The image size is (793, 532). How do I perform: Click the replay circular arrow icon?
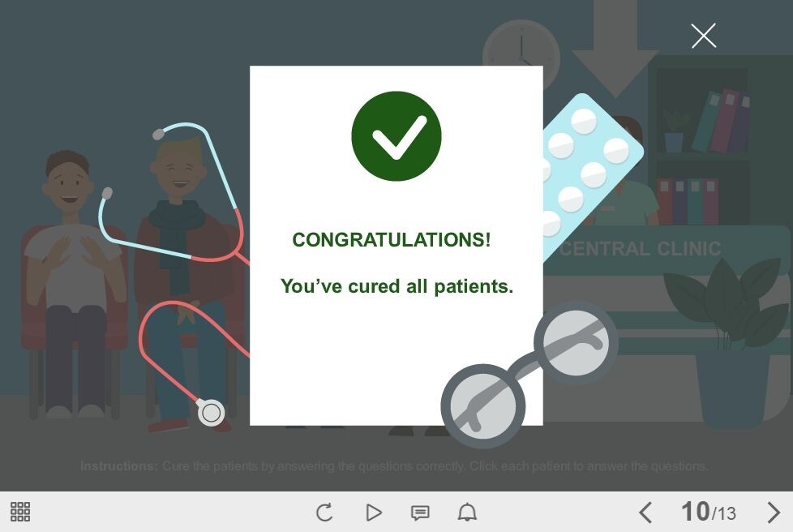[324, 513]
